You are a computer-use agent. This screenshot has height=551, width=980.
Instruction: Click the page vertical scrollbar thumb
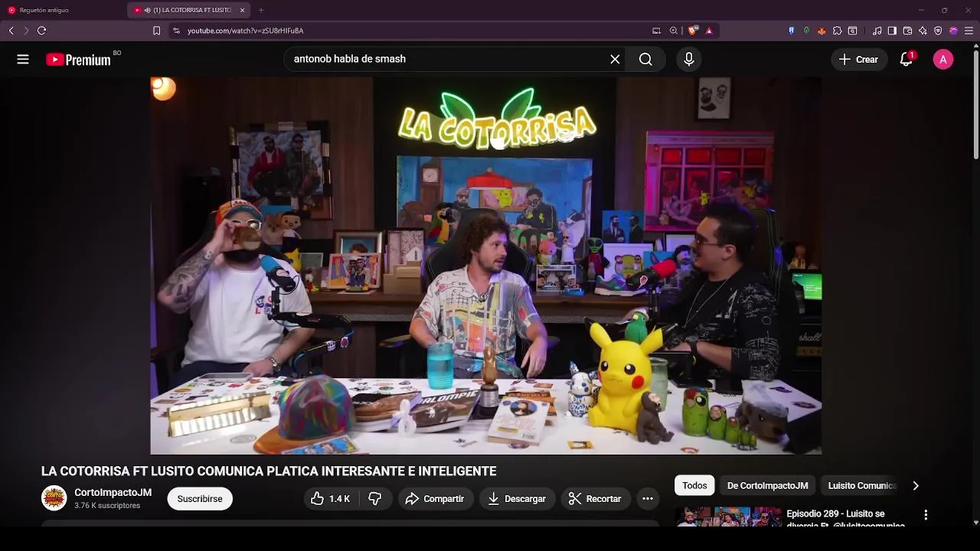point(975,103)
